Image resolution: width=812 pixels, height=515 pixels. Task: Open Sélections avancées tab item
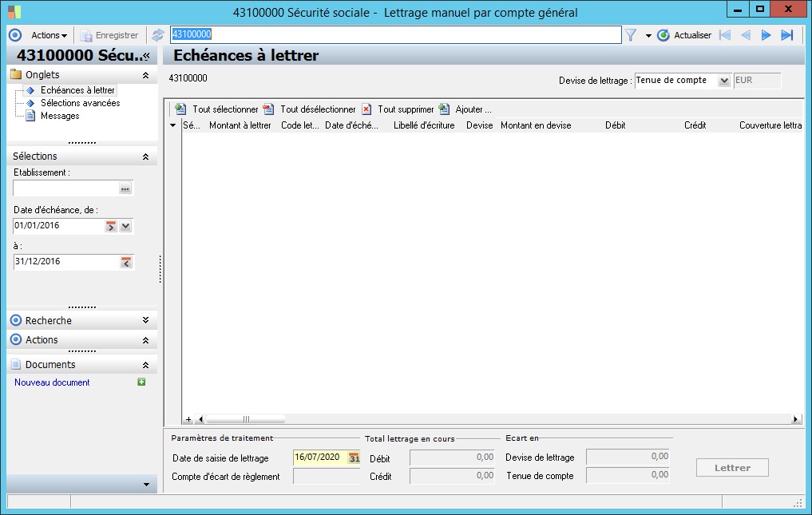[x=81, y=103]
